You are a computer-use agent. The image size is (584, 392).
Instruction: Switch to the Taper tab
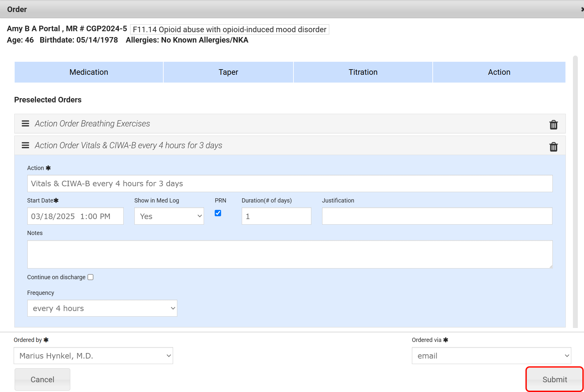[228, 72]
